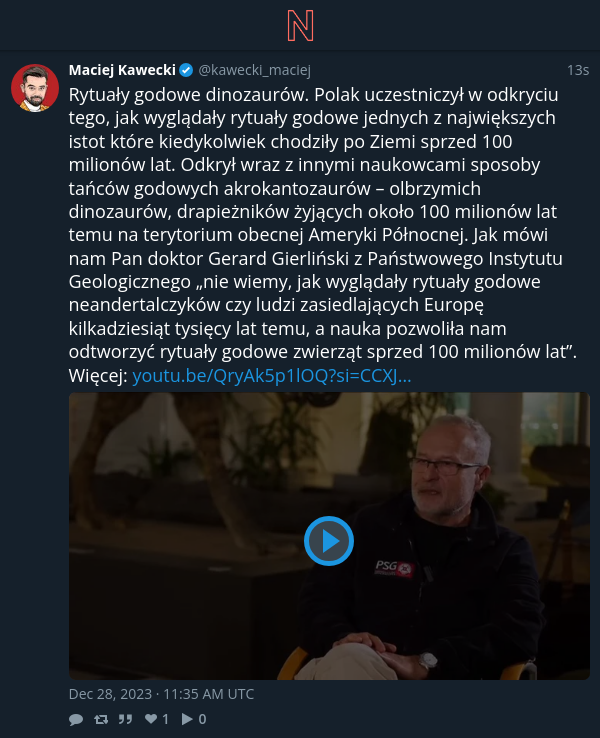
Task: Open the youtu.be/QryAk5p1lOQ link
Action: coord(272,376)
